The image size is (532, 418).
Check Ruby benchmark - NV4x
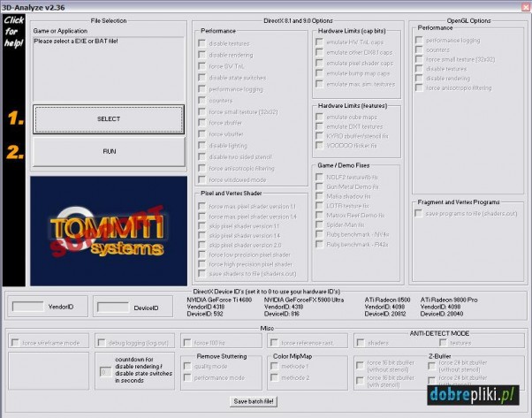click(319, 234)
